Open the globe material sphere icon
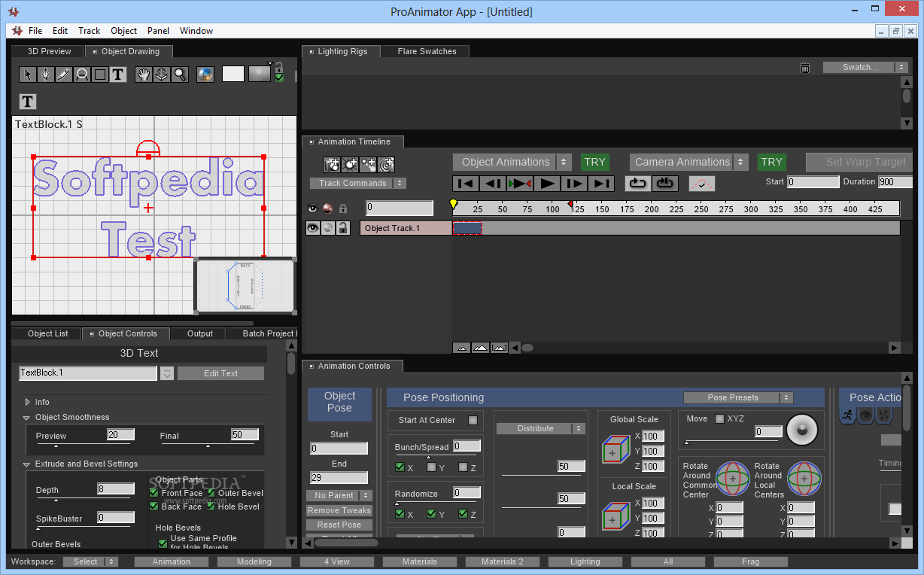 pos(205,75)
